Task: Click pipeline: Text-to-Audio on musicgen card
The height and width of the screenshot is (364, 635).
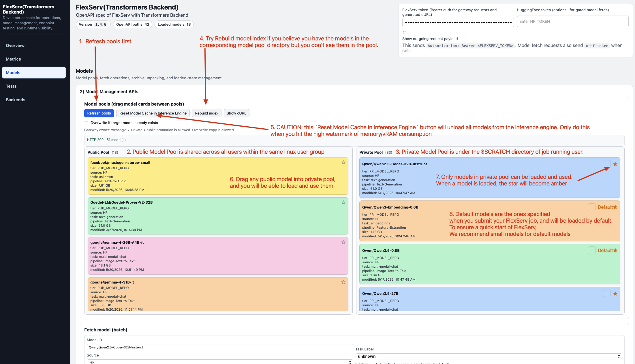Action: tap(108, 181)
